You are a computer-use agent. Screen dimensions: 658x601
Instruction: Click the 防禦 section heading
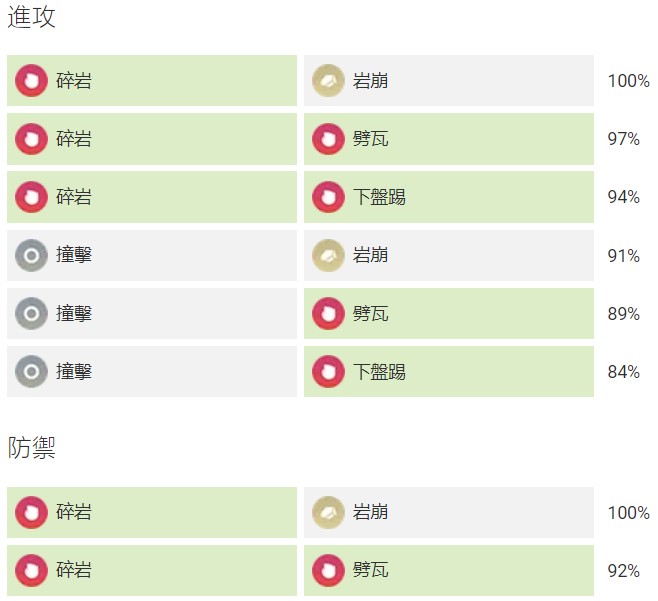pyautogui.click(x=31, y=448)
